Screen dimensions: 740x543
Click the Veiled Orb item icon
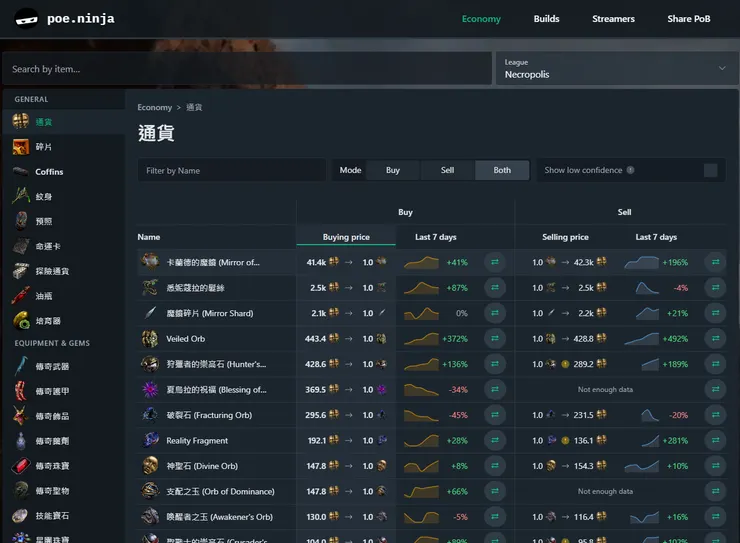tap(150, 338)
